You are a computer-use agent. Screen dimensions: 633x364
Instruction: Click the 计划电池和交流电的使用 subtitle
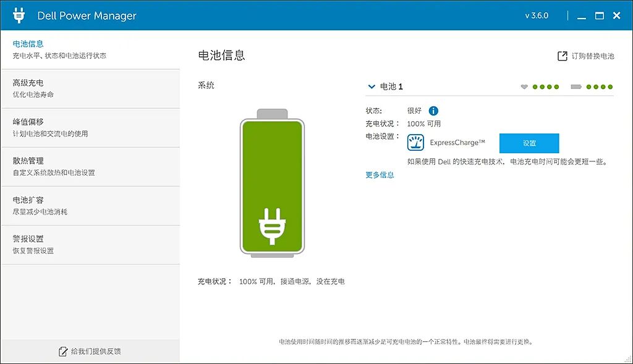click(x=50, y=134)
